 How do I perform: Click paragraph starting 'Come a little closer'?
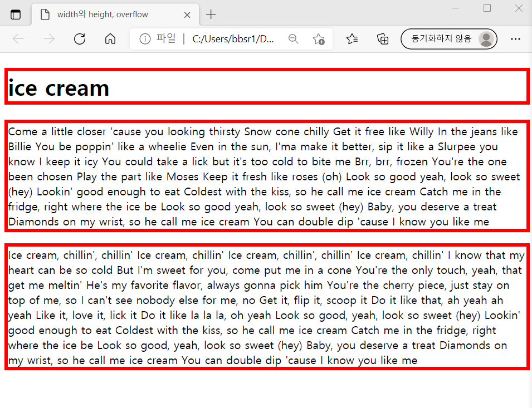267,176
